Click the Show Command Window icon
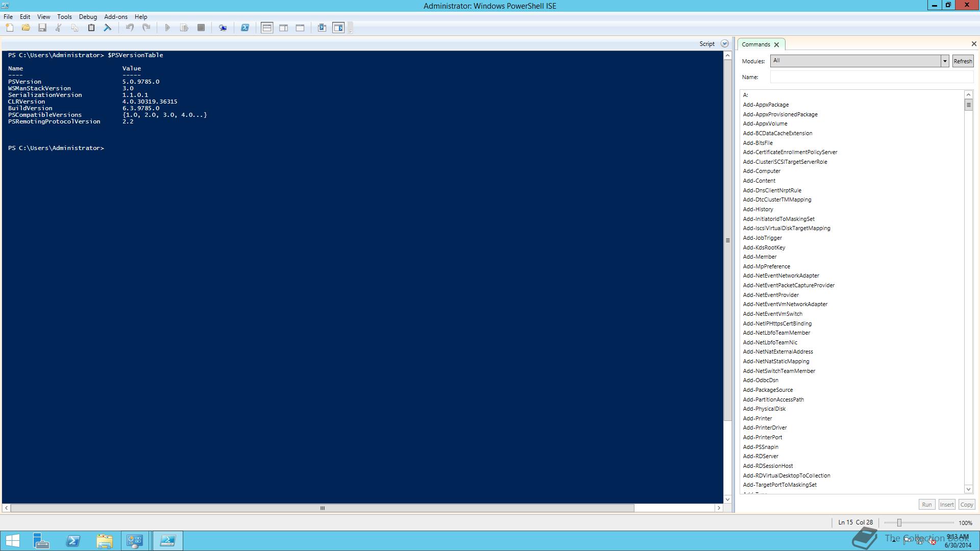980x551 pixels. click(x=322, y=28)
